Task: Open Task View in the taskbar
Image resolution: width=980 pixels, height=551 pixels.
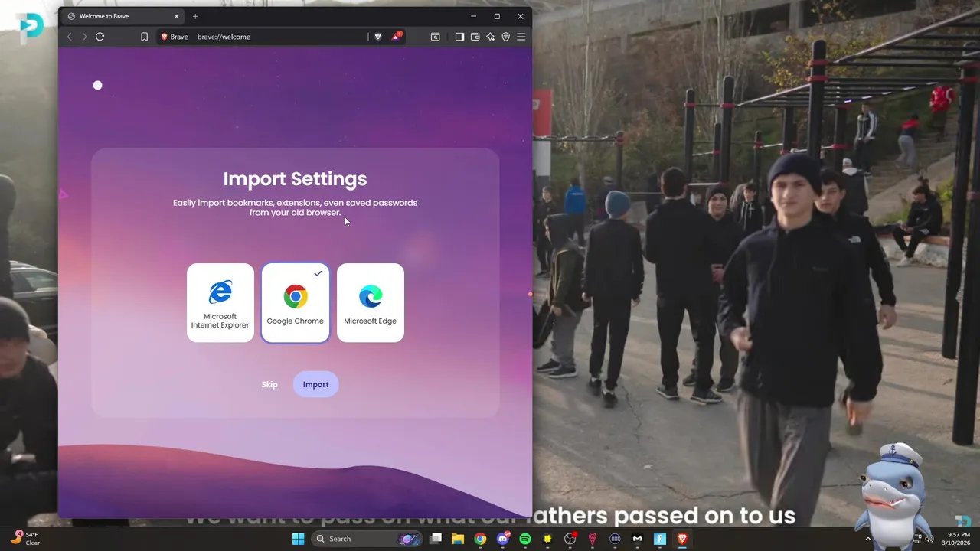Action: coord(436,539)
